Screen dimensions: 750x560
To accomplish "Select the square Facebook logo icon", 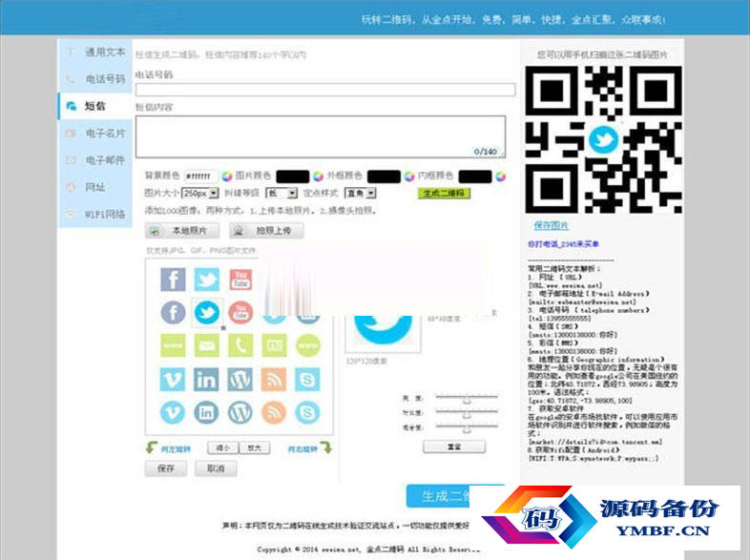I will point(173,279).
